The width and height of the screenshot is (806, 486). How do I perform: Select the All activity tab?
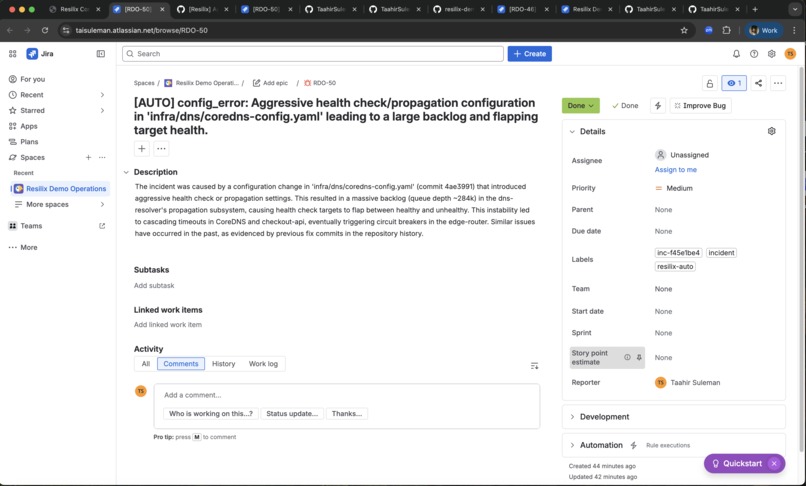click(145, 364)
